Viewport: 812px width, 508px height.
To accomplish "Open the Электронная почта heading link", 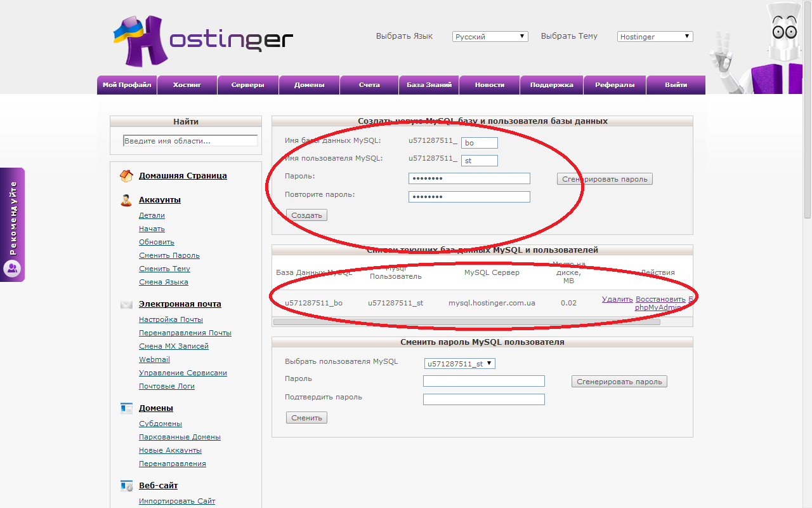I will click(180, 304).
